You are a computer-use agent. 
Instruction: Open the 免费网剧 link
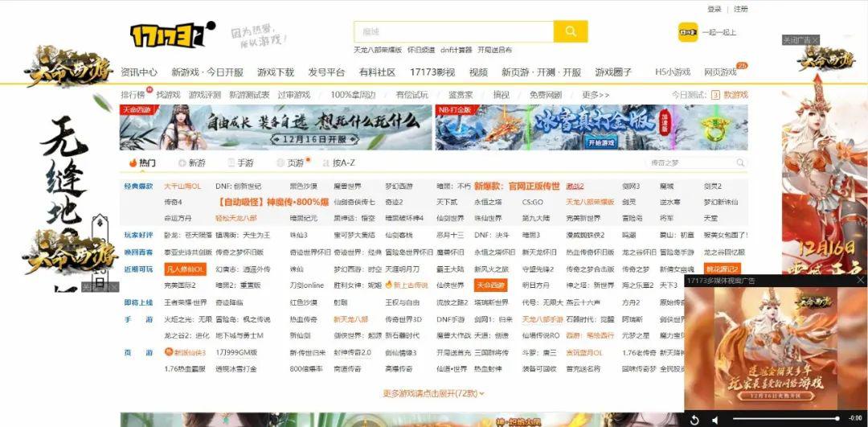click(x=545, y=95)
